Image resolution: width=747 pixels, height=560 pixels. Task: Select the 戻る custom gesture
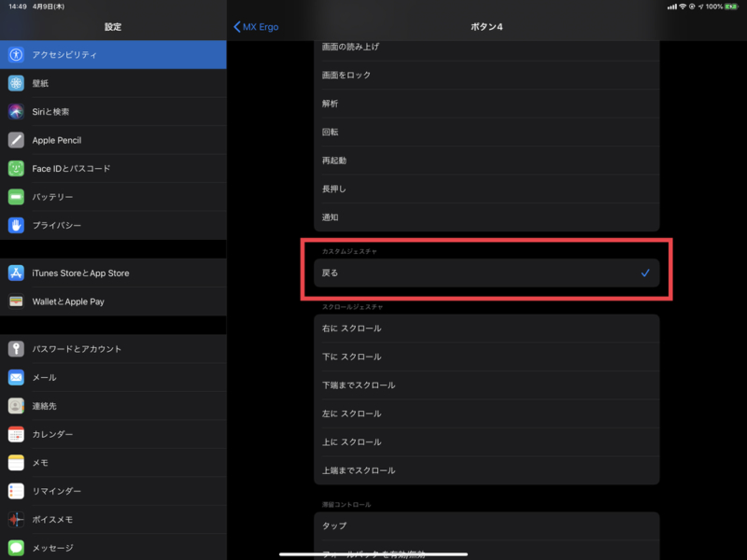(x=486, y=273)
